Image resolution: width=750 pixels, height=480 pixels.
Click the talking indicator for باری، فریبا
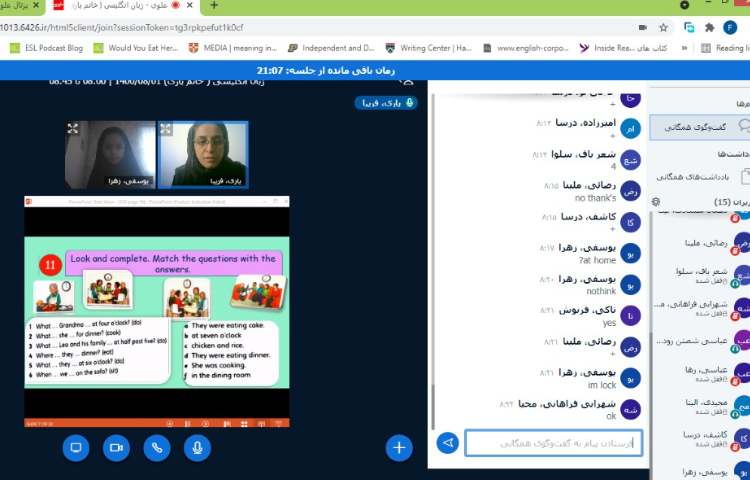click(x=385, y=103)
